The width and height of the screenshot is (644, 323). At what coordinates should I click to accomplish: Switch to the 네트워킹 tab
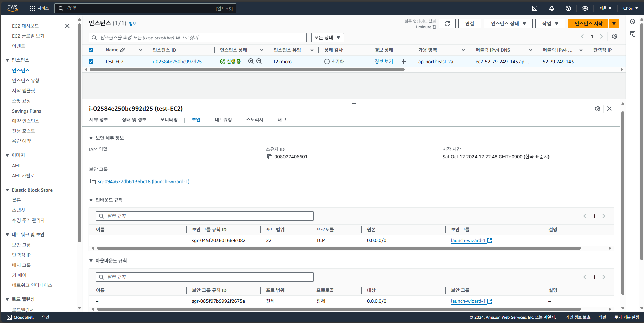[223, 120]
